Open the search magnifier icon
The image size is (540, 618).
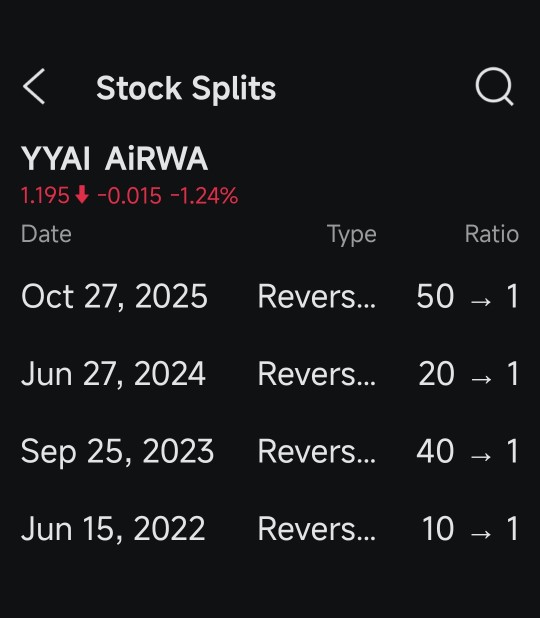point(495,87)
